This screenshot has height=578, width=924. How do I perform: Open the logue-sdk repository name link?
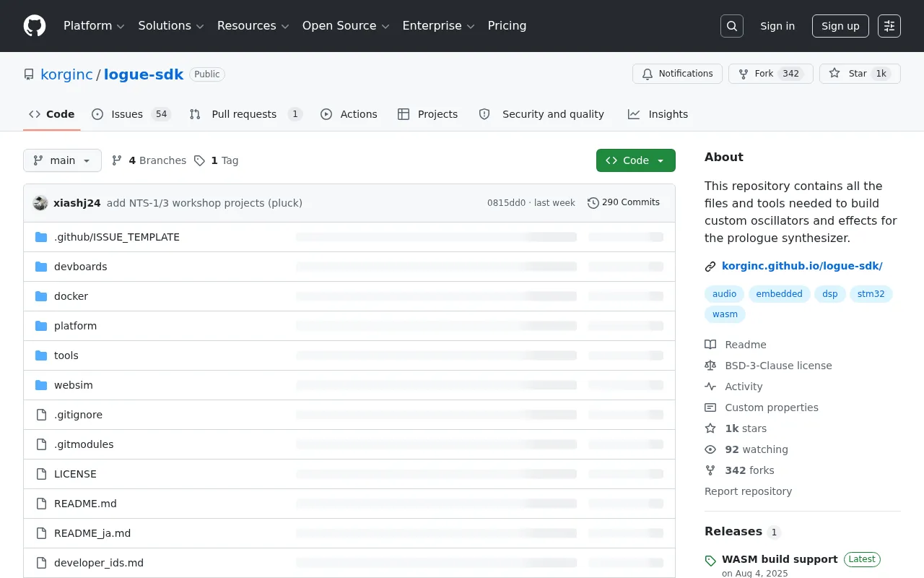click(144, 74)
